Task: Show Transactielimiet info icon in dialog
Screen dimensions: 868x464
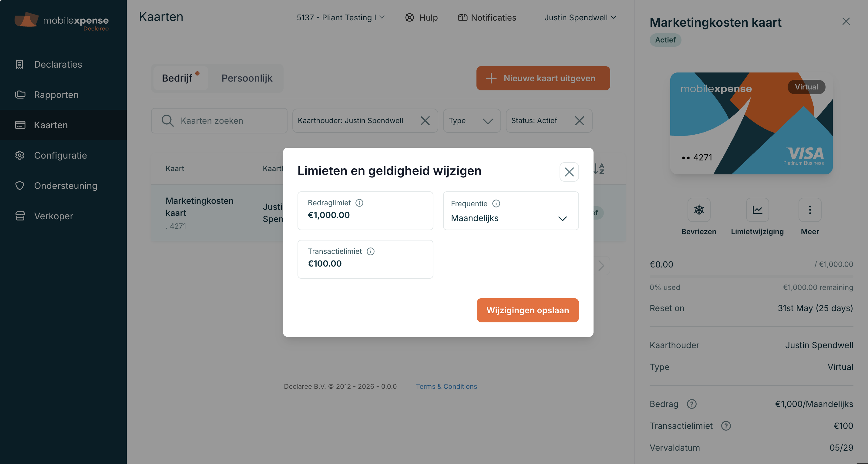Action: coord(371,251)
